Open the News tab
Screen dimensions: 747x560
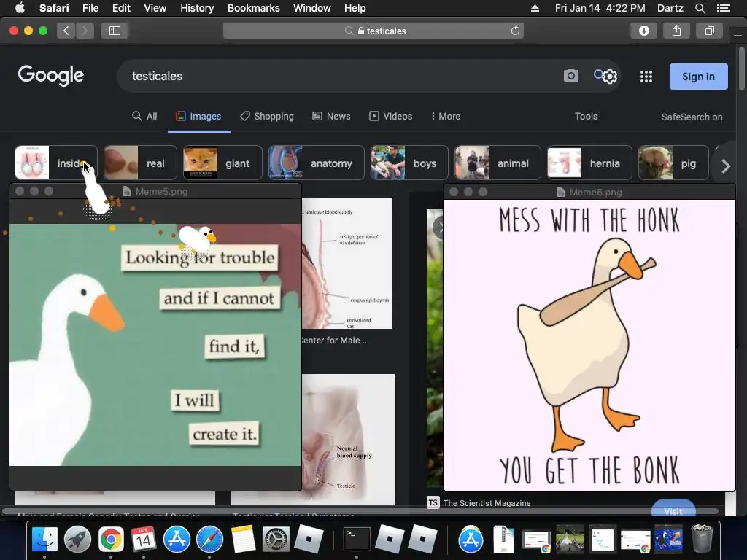point(331,116)
